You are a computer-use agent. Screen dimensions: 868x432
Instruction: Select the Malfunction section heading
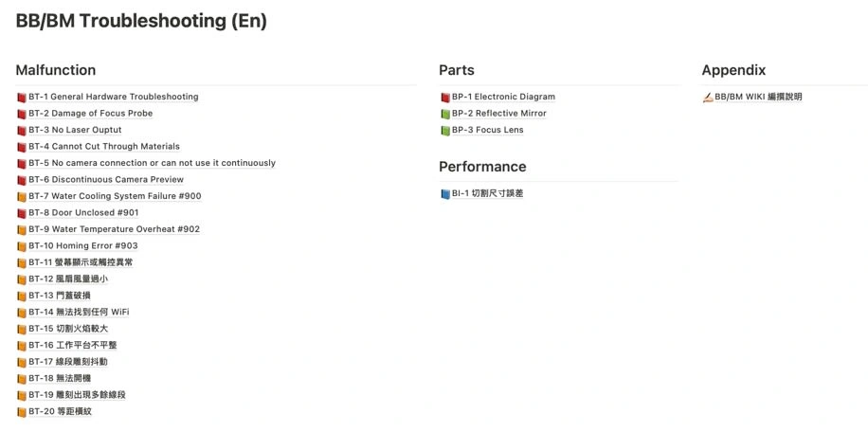[x=55, y=70]
